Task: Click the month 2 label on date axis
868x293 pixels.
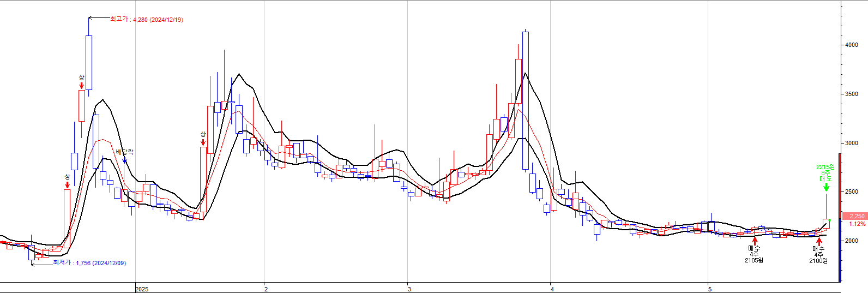Action: coord(266,289)
